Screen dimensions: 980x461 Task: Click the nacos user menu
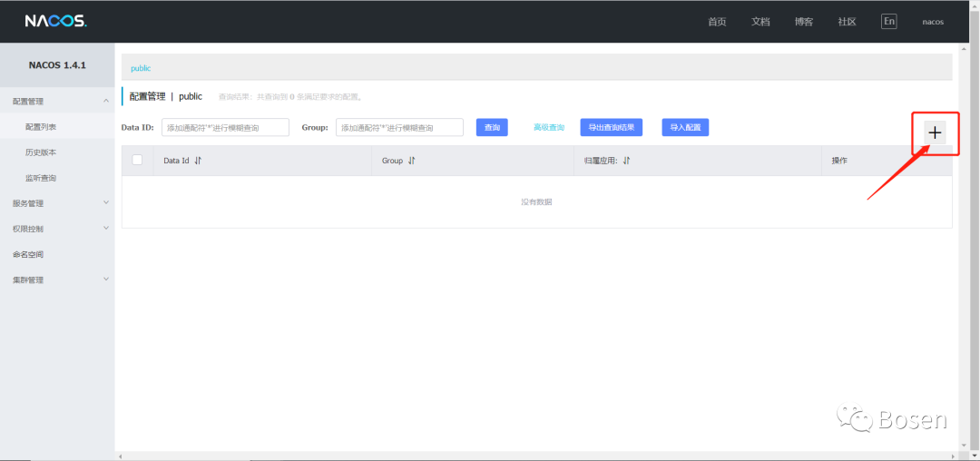click(x=933, y=22)
